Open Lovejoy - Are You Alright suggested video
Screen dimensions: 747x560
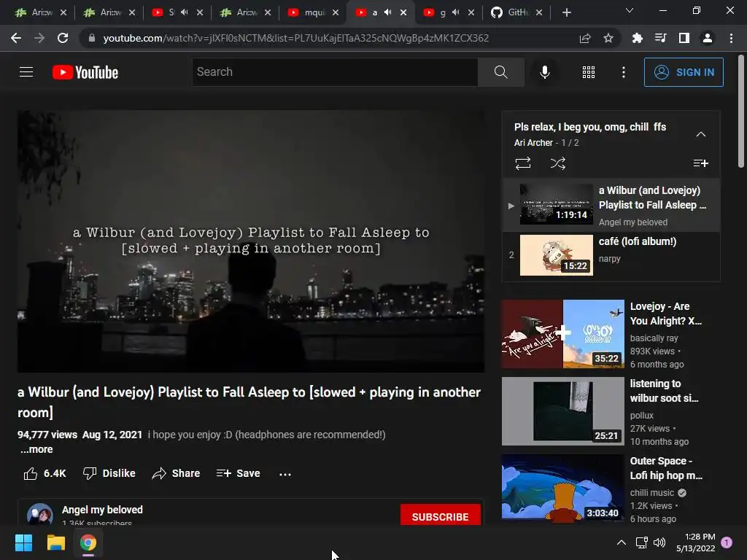click(x=665, y=314)
